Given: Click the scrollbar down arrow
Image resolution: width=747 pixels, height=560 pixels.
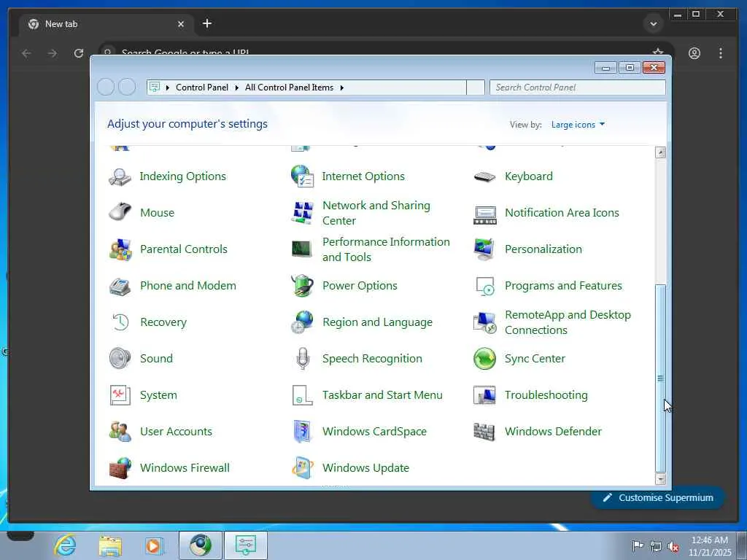Looking at the screenshot, I should click(x=660, y=479).
